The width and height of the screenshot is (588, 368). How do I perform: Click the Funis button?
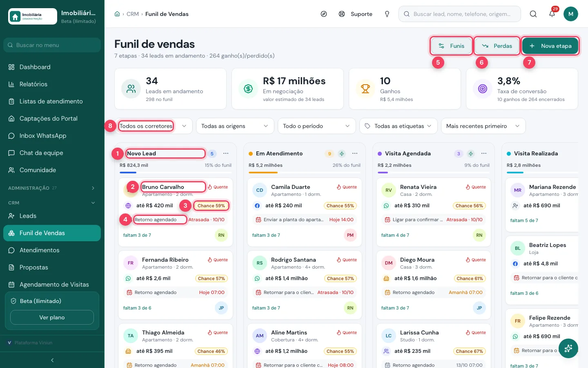click(451, 46)
